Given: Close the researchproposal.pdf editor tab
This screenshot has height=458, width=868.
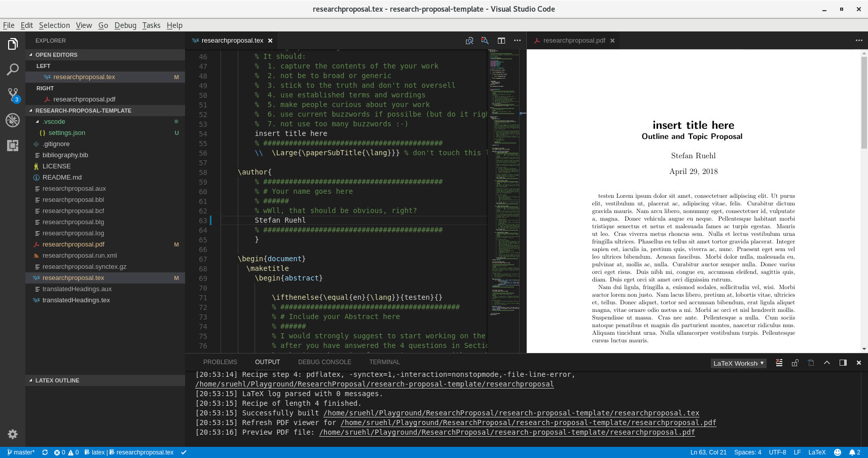Looking at the screenshot, I should [612, 41].
